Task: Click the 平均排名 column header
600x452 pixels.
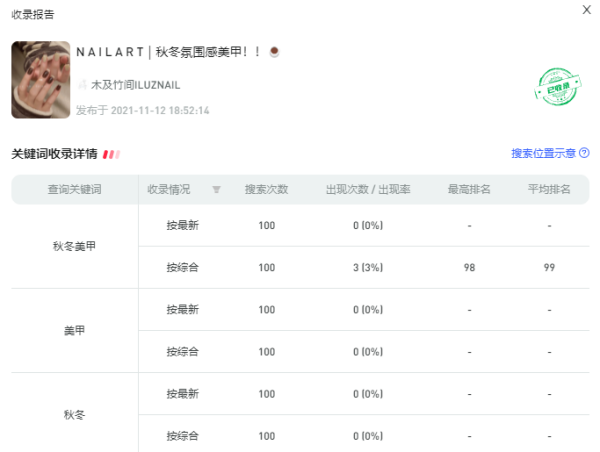Action: tap(549, 189)
